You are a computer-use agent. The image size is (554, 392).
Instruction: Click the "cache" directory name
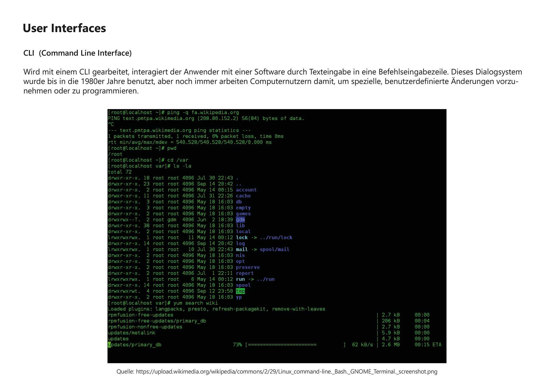tap(243, 196)
